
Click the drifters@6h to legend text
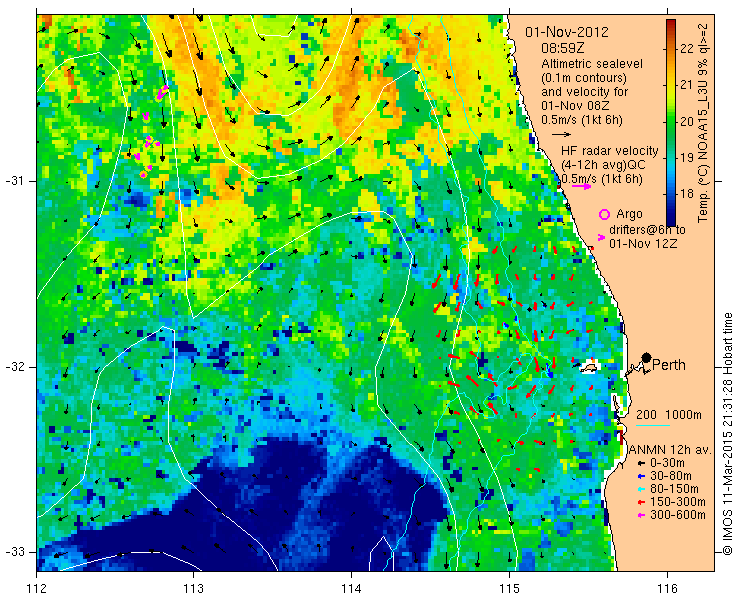click(648, 230)
